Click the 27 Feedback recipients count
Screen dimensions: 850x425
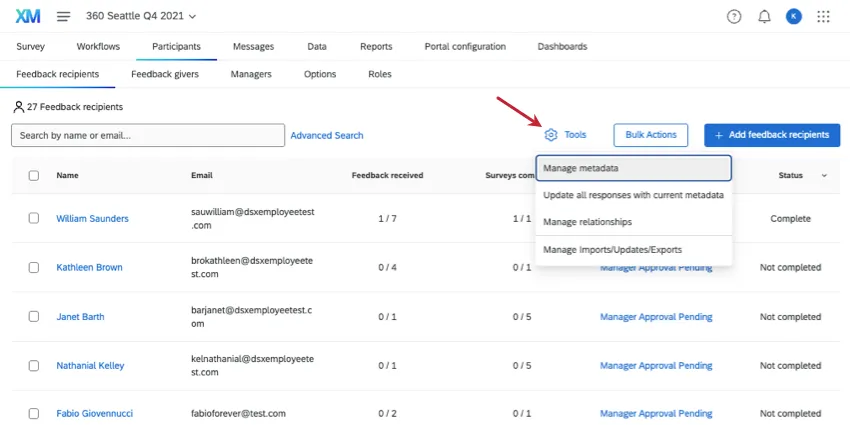click(69, 107)
